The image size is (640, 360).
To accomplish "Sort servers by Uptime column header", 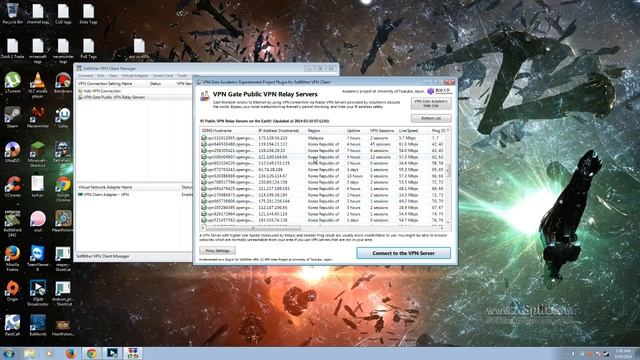I will pos(356,131).
